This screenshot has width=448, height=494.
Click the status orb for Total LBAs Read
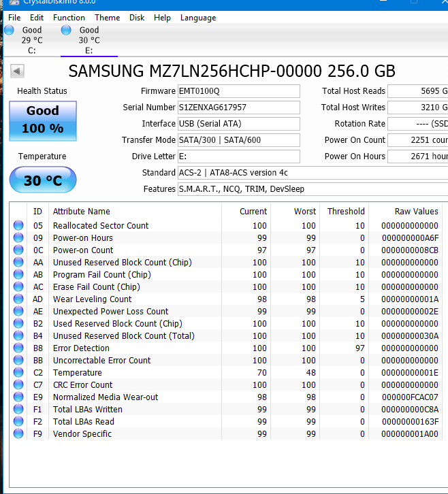[x=18, y=422]
